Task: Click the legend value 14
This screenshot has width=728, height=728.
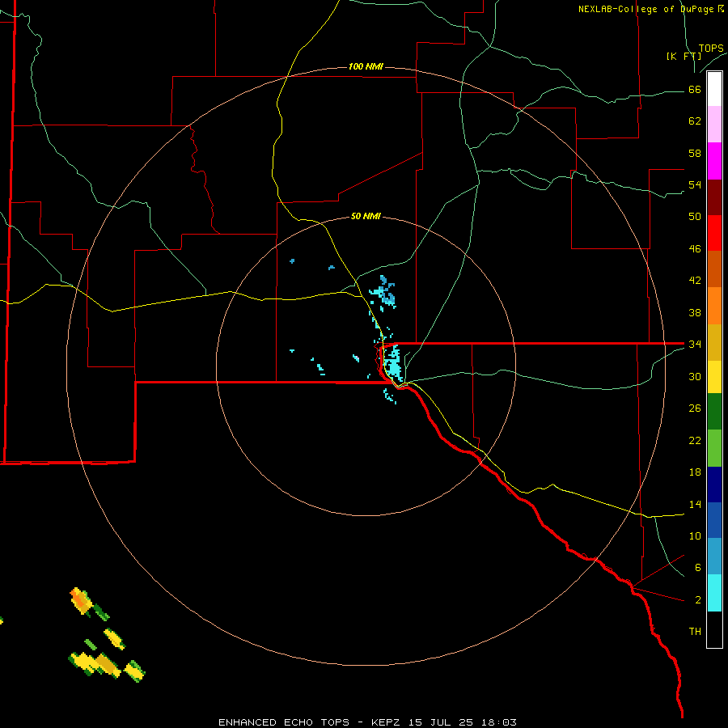Action: pos(695,504)
